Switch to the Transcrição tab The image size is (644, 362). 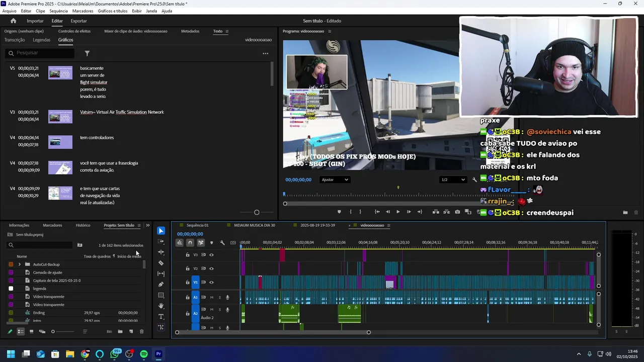15,40
